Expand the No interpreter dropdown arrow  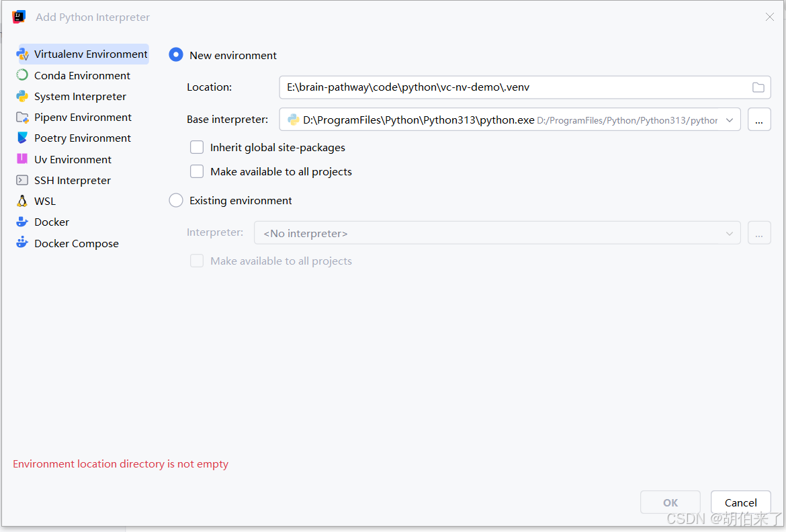(730, 234)
